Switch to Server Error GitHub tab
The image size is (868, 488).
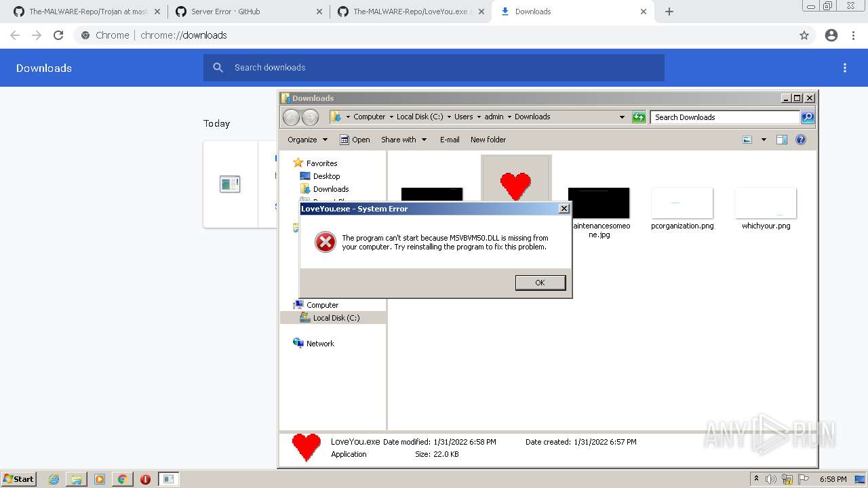coord(247,12)
